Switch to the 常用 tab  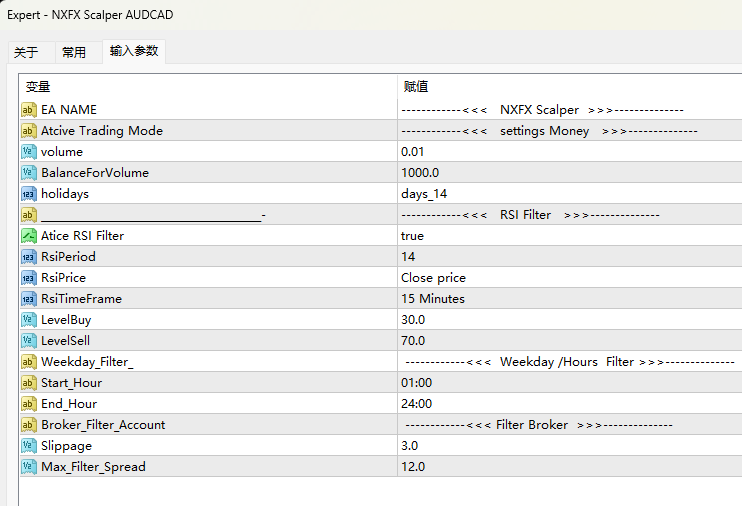point(74,52)
